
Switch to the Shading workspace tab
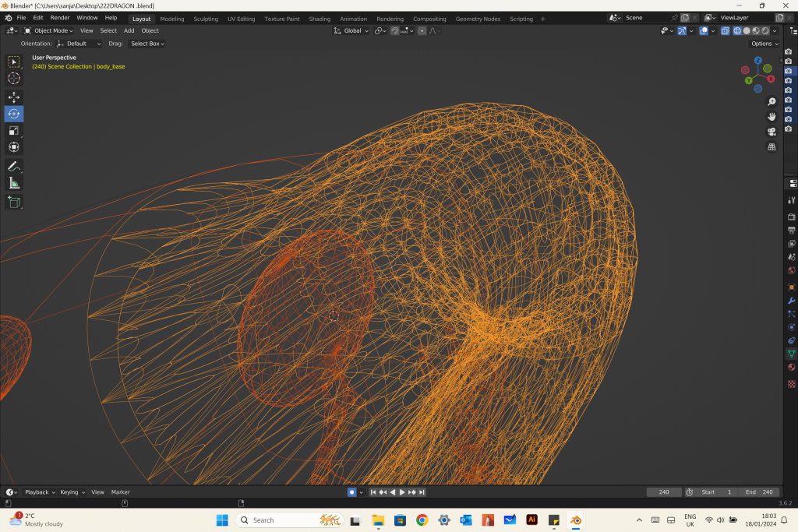[x=320, y=19]
